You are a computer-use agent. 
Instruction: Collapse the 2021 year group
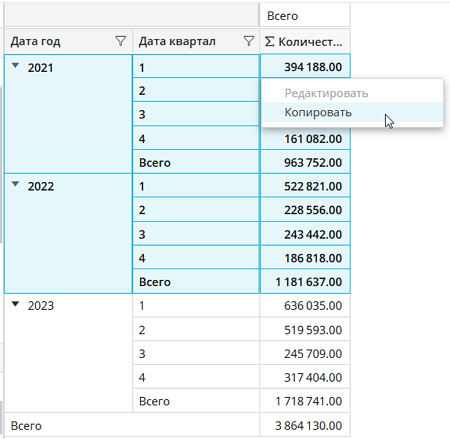tap(15, 66)
